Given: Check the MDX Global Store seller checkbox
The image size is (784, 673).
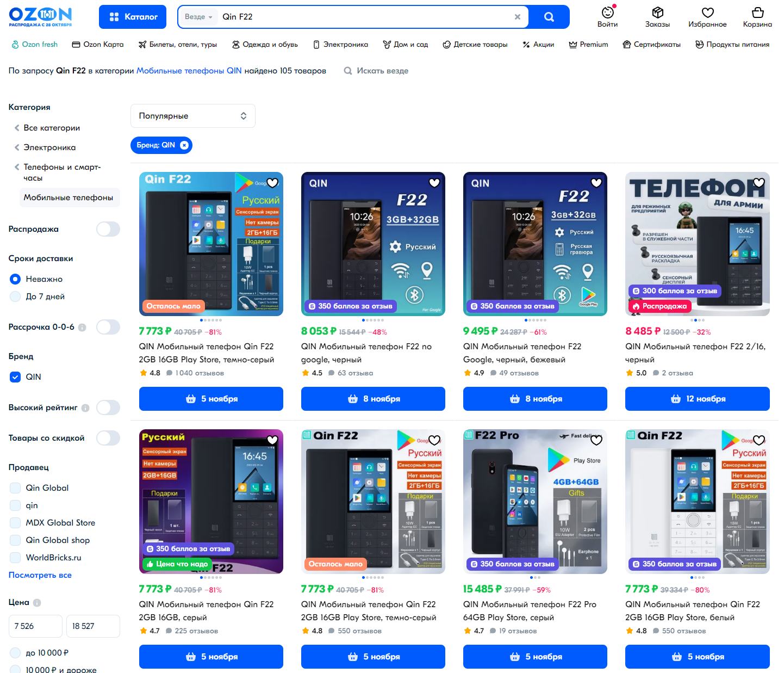Looking at the screenshot, I should point(15,523).
